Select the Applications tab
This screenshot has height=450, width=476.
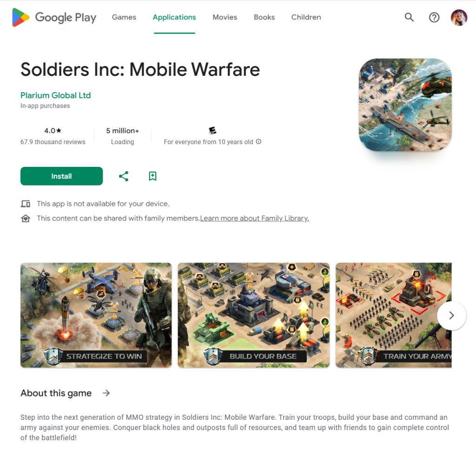(x=174, y=17)
